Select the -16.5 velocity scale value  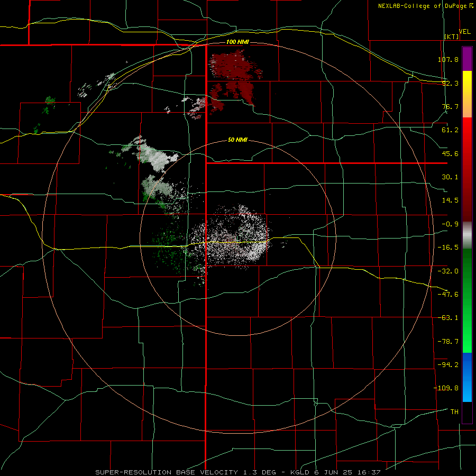tap(448, 248)
